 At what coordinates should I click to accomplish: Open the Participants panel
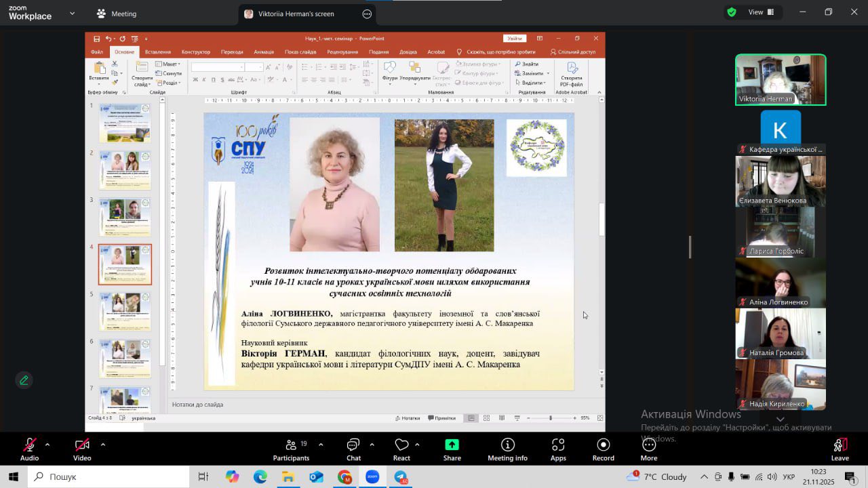point(291,449)
